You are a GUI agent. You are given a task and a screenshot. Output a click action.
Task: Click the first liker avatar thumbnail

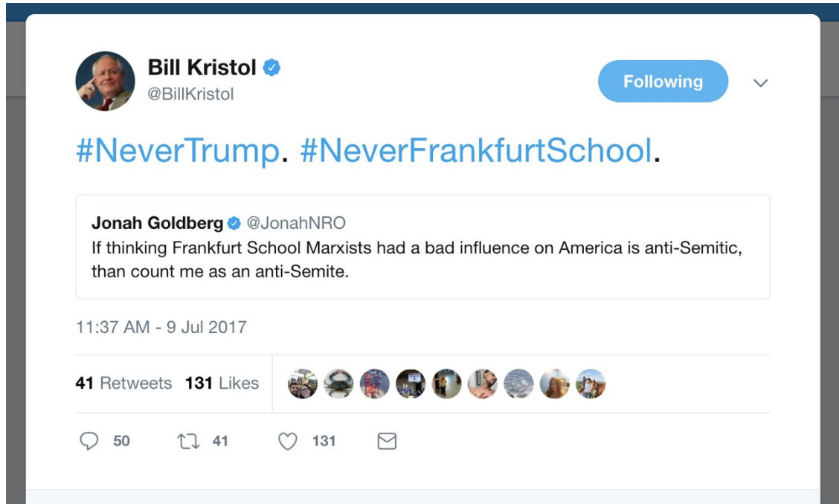pyautogui.click(x=302, y=384)
